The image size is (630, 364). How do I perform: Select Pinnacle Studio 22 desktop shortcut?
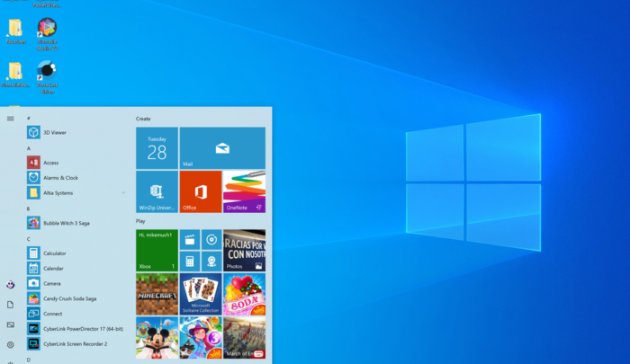tap(47, 34)
